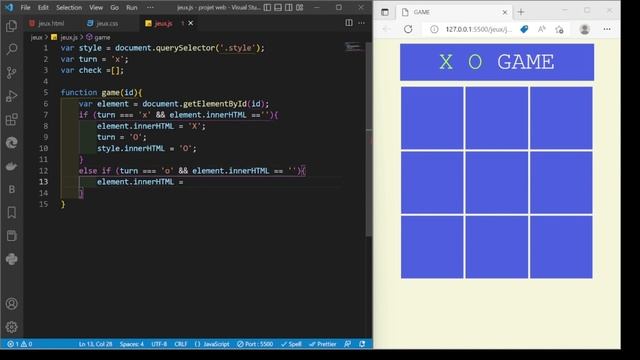Click Prettier in status bar

pyautogui.click(x=322, y=344)
